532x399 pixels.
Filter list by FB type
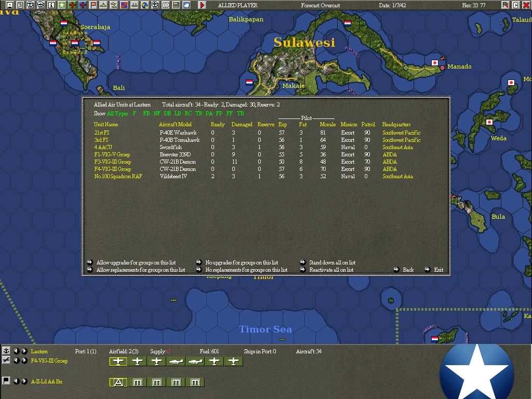click(146, 113)
